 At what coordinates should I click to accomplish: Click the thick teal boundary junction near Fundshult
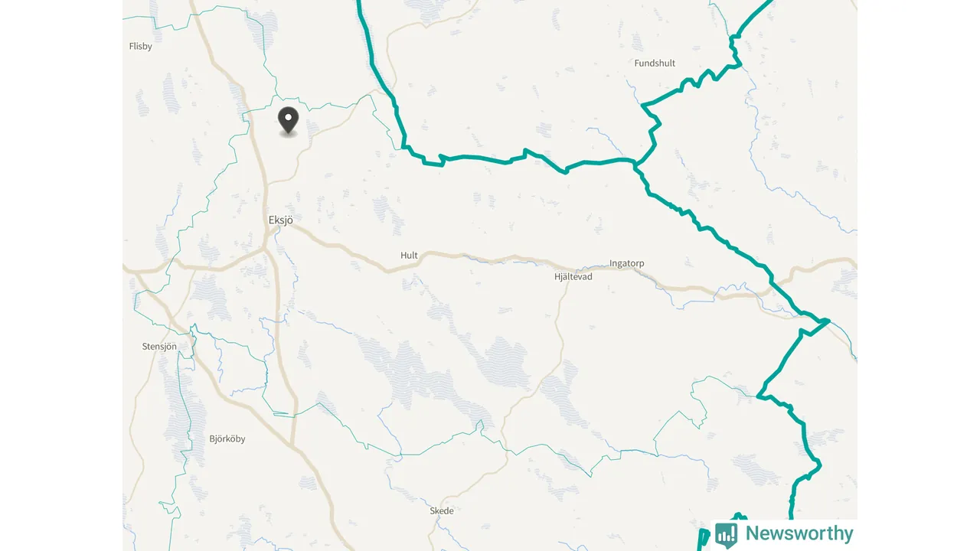pyautogui.click(x=635, y=163)
